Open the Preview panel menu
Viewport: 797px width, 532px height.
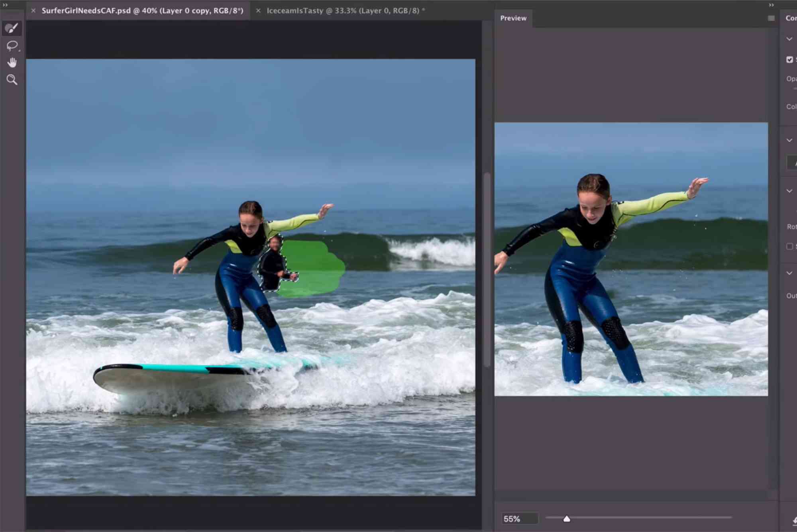click(772, 18)
